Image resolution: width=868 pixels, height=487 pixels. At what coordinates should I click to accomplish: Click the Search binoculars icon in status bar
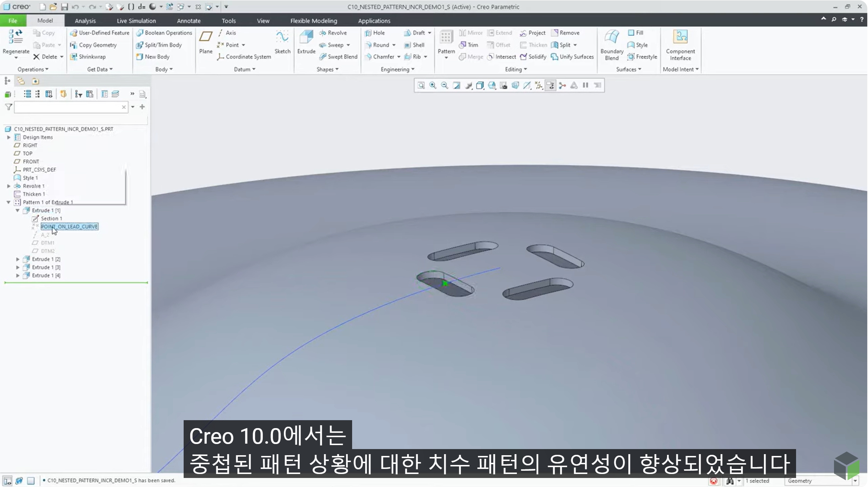[x=730, y=481]
